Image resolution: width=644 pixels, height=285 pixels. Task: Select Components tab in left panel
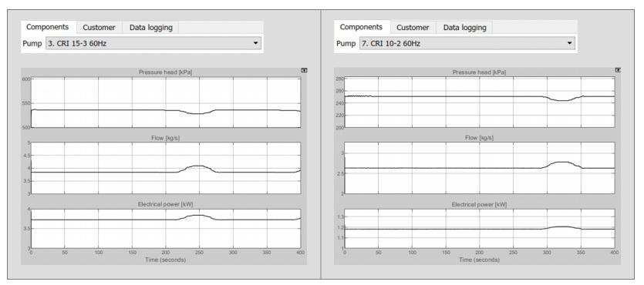pos(48,27)
